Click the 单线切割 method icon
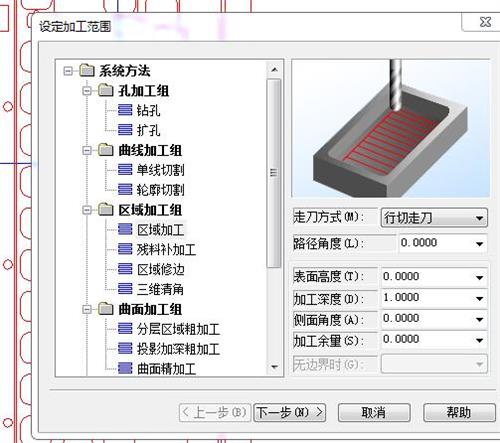 125,170
